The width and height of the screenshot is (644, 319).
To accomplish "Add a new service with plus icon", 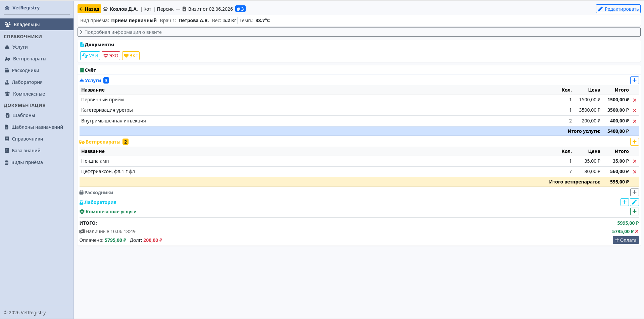I will coord(634,80).
